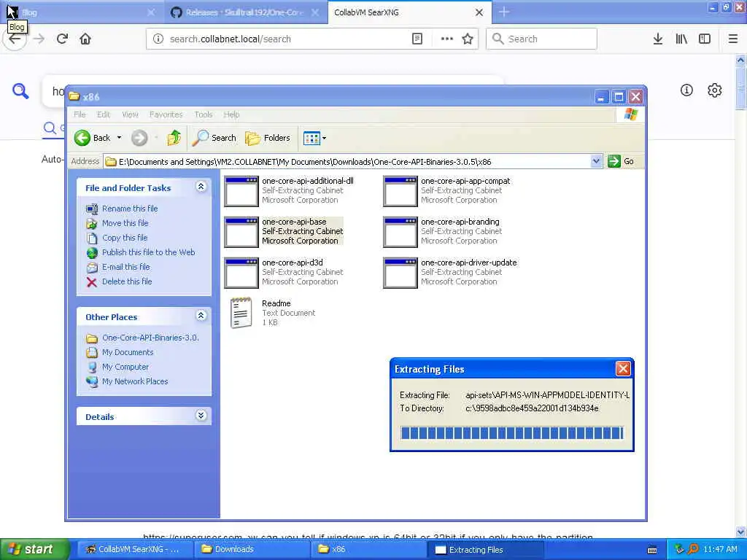This screenshot has width=747, height=560.
Task: Select the Readme text document icon
Action: [241, 313]
